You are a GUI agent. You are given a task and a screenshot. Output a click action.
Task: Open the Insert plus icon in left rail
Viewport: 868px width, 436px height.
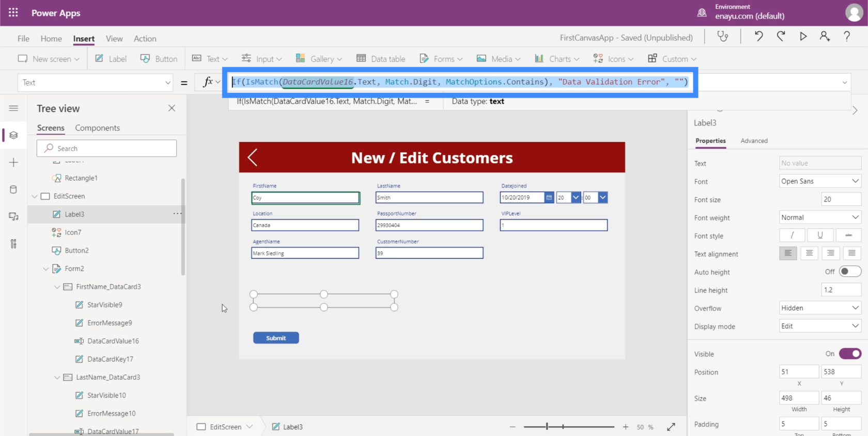click(13, 162)
